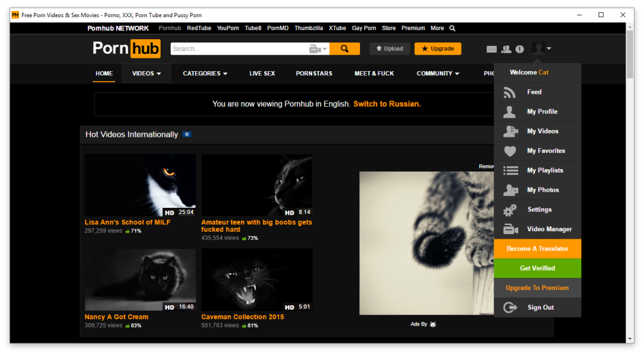Select My Favorites menu entry

(538, 151)
